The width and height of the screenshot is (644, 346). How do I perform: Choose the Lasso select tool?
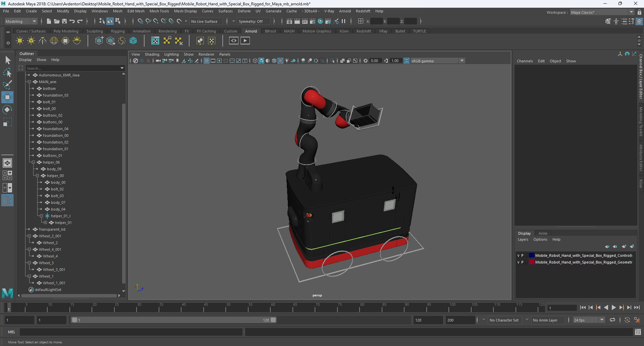7,72
